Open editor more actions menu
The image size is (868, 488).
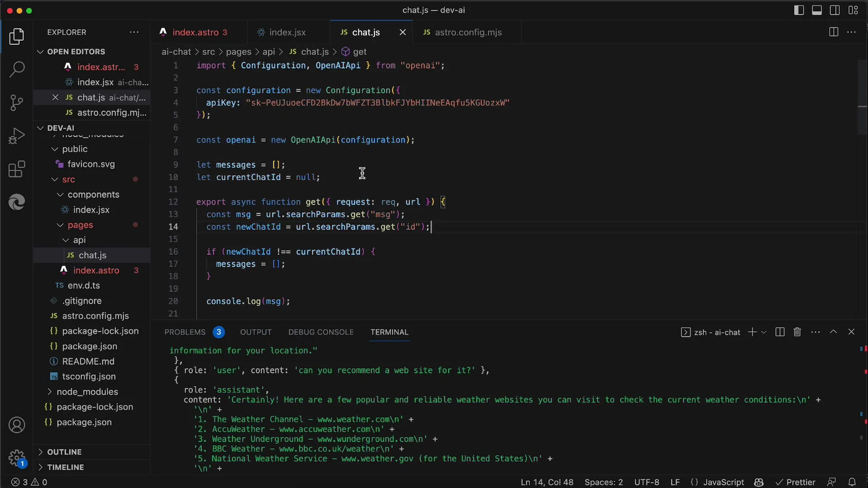tap(851, 32)
